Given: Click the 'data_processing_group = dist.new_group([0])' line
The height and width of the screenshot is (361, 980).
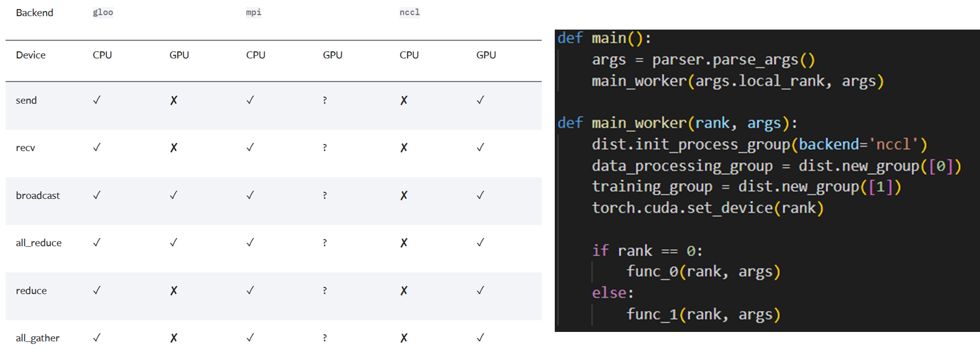Looking at the screenshot, I should click(x=777, y=166).
